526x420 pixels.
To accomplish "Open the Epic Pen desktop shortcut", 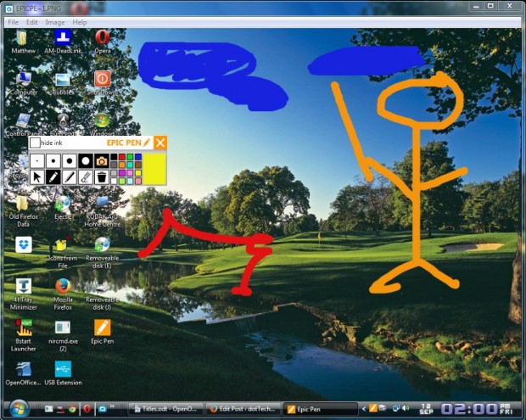I will pyautogui.click(x=103, y=332).
